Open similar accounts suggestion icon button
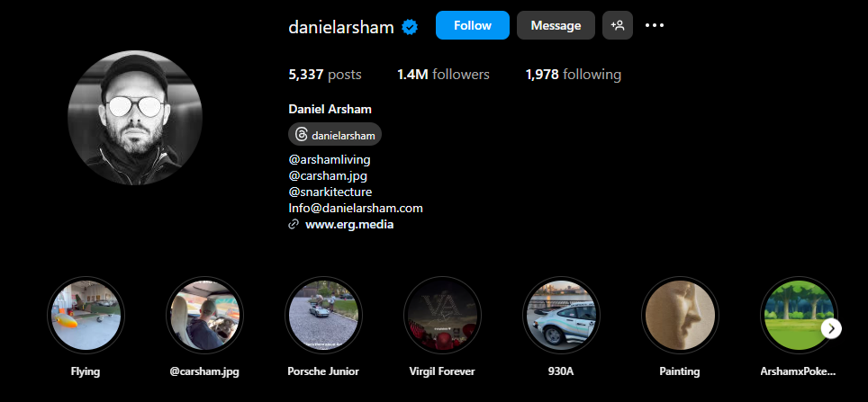 click(x=617, y=25)
